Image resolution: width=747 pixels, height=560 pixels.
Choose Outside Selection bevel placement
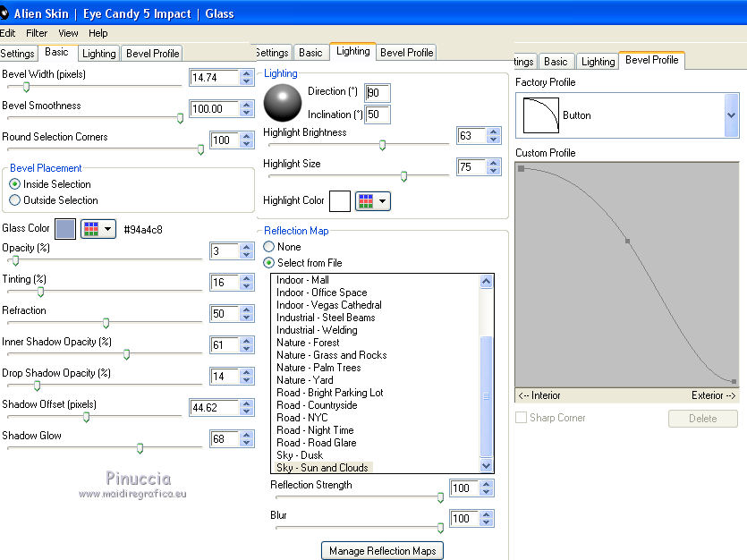point(15,200)
